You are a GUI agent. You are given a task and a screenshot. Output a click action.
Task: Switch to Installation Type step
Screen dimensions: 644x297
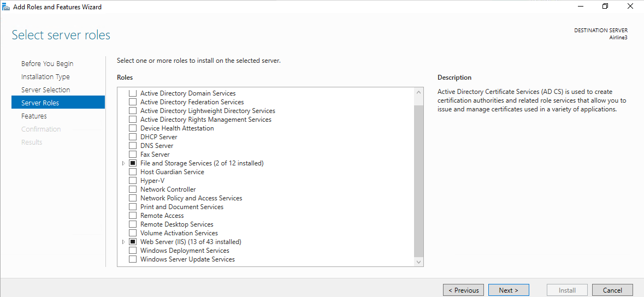tap(45, 77)
